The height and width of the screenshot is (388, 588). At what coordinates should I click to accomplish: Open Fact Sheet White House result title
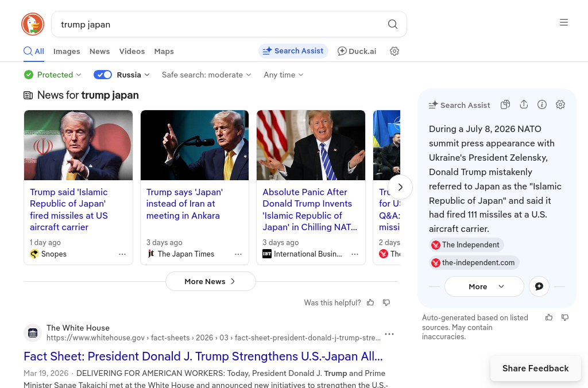coord(203,356)
